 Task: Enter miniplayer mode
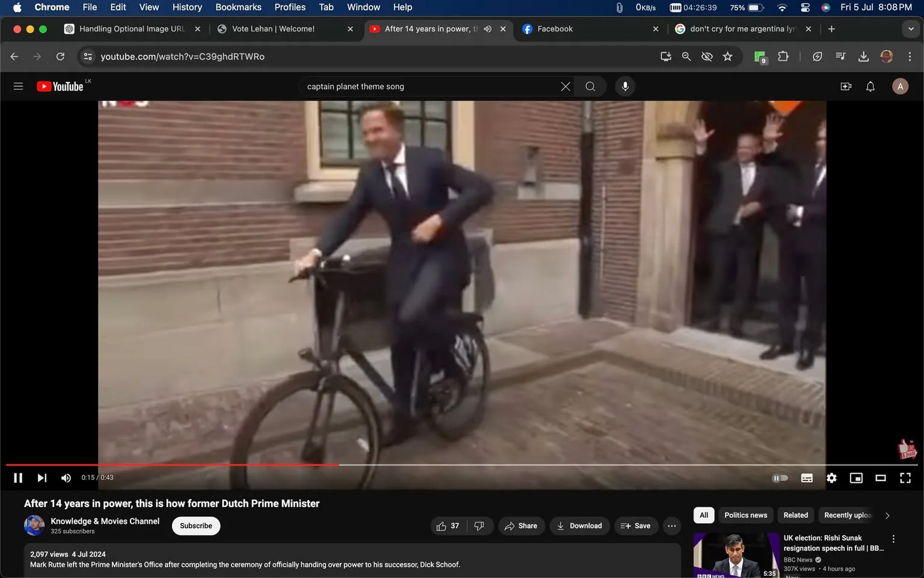[x=856, y=477]
